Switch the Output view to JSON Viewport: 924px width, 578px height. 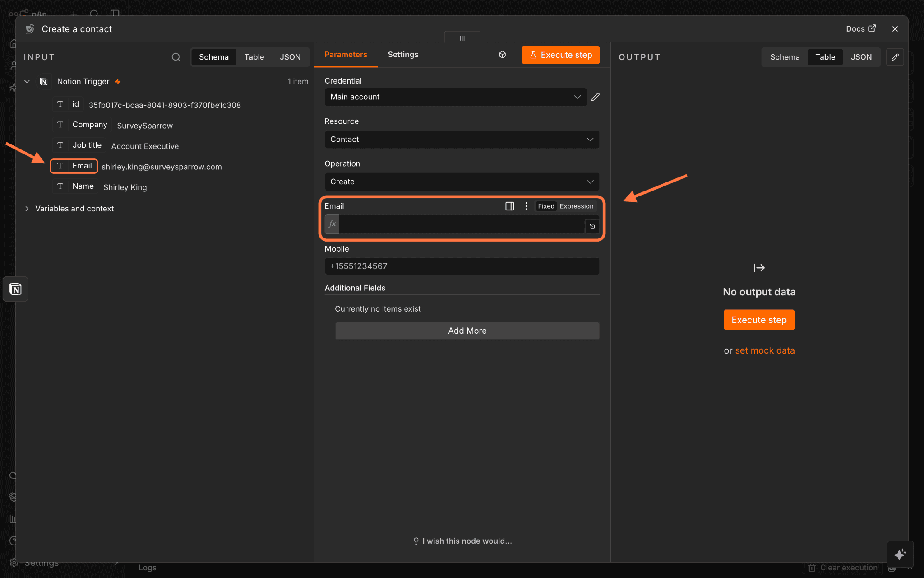tap(861, 57)
